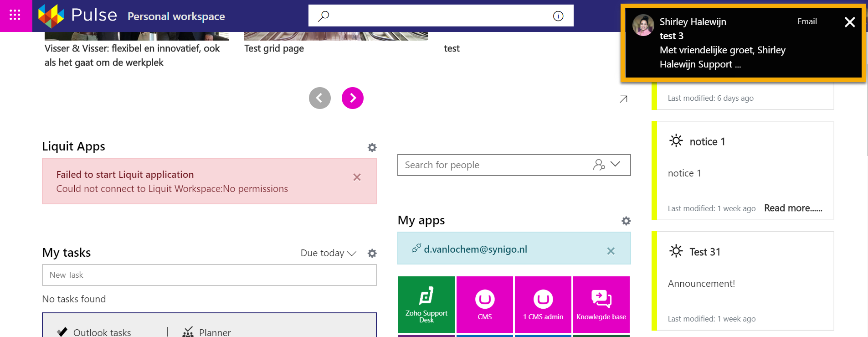The width and height of the screenshot is (868, 337).
Task: Open the Test grid page news item
Action: [274, 48]
